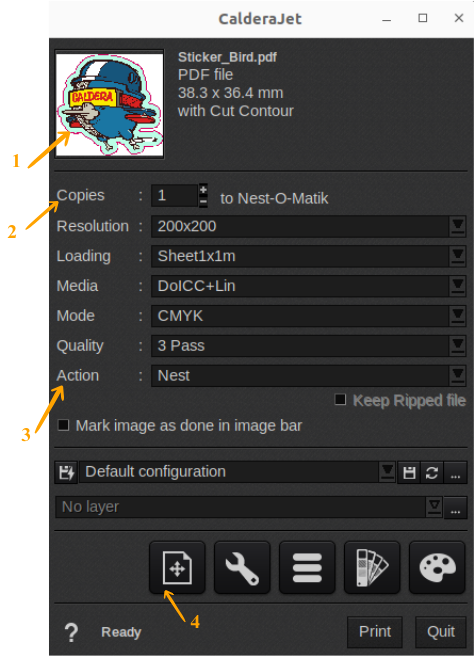Viewport: 475px width, 656px height.
Task: Close the CalderaJet window
Action: point(459,18)
